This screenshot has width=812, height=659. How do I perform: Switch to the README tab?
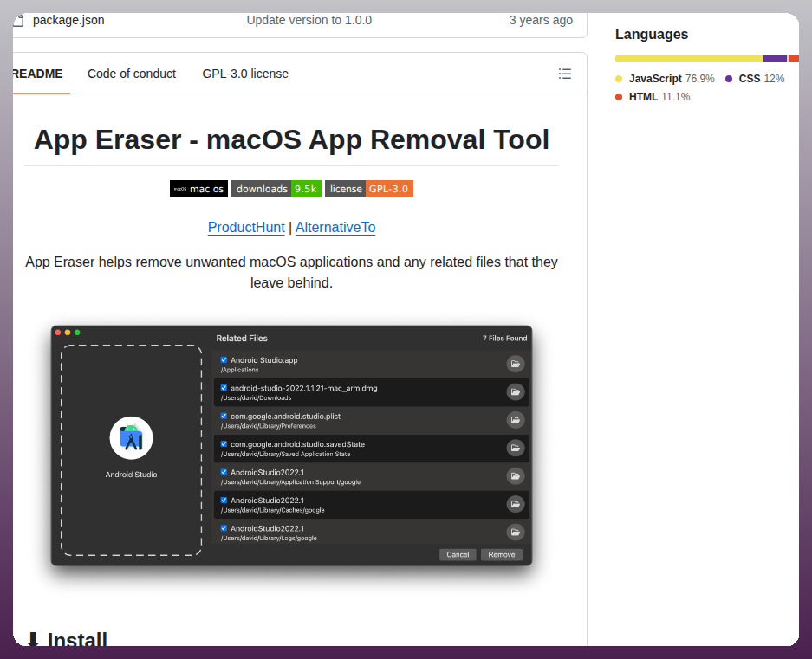click(38, 74)
